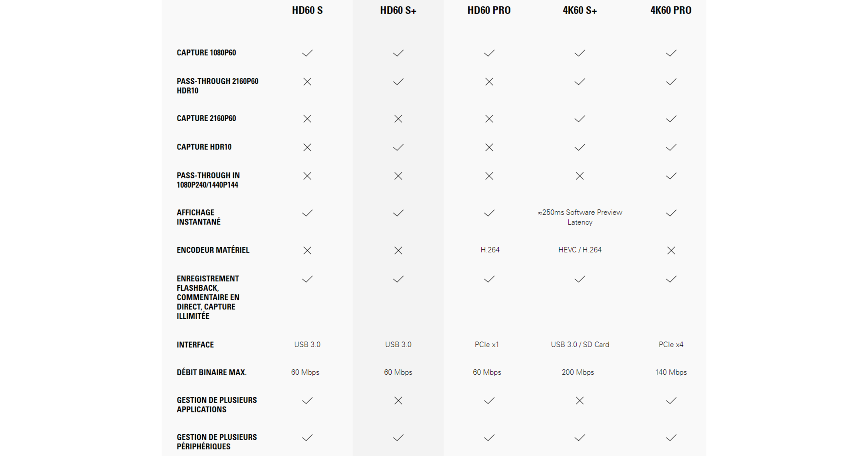The image size is (868, 456).
Task: Click the 4K60 S+ product heading
Action: tap(580, 11)
